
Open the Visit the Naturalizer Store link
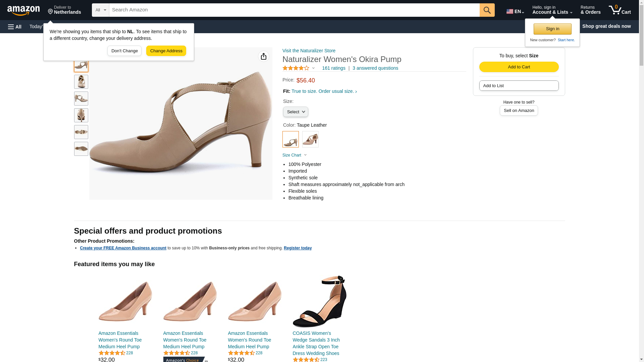[309, 51]
